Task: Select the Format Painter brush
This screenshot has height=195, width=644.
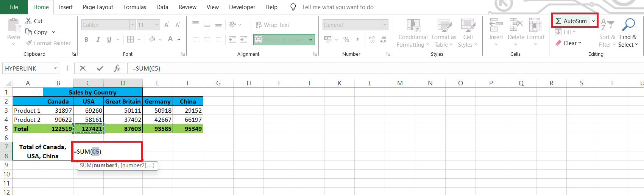Action: (29, 43)
